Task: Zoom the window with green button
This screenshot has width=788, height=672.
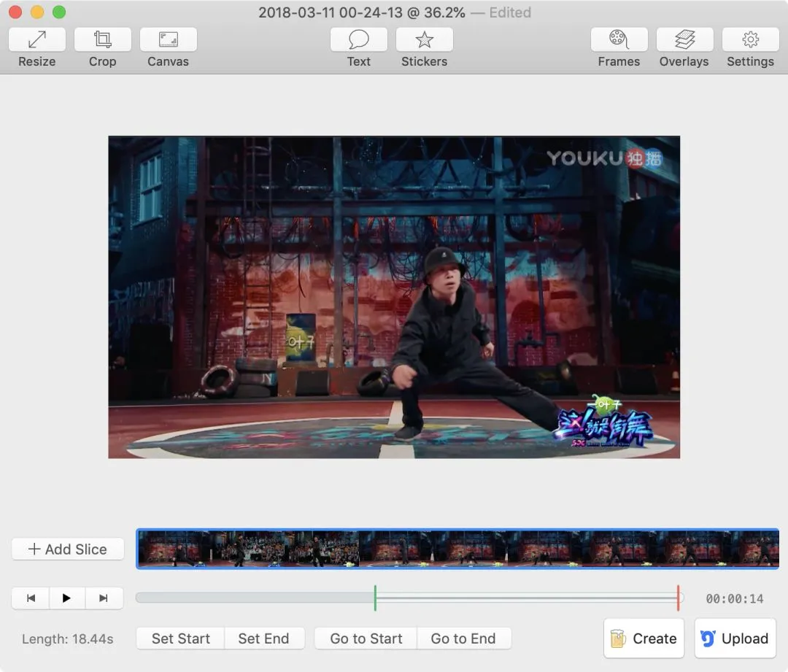Action: [x=59, y=12]
